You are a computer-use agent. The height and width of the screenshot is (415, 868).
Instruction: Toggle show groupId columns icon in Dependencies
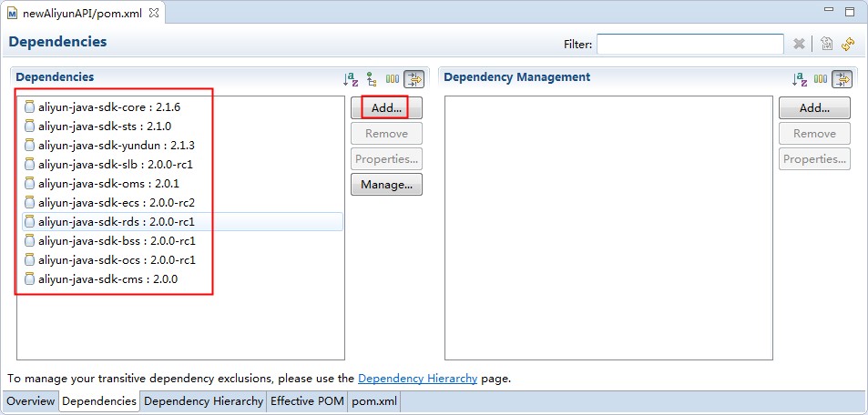tap(393, 79)
